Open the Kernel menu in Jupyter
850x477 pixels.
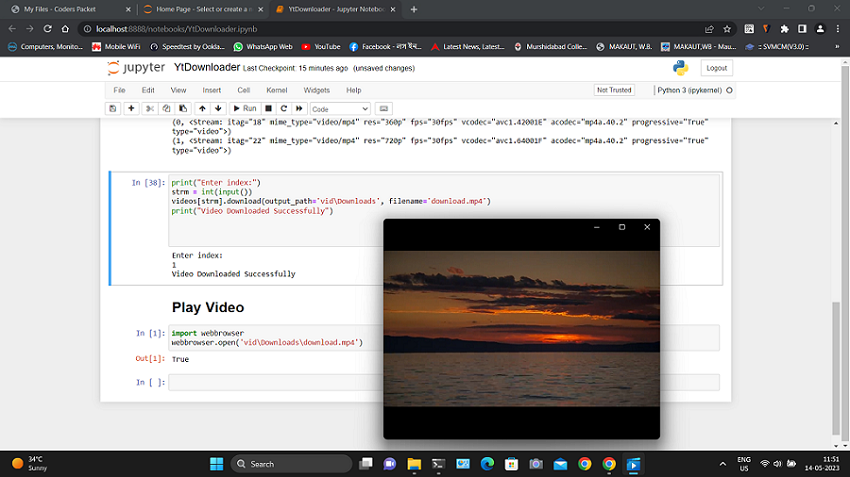276,90
